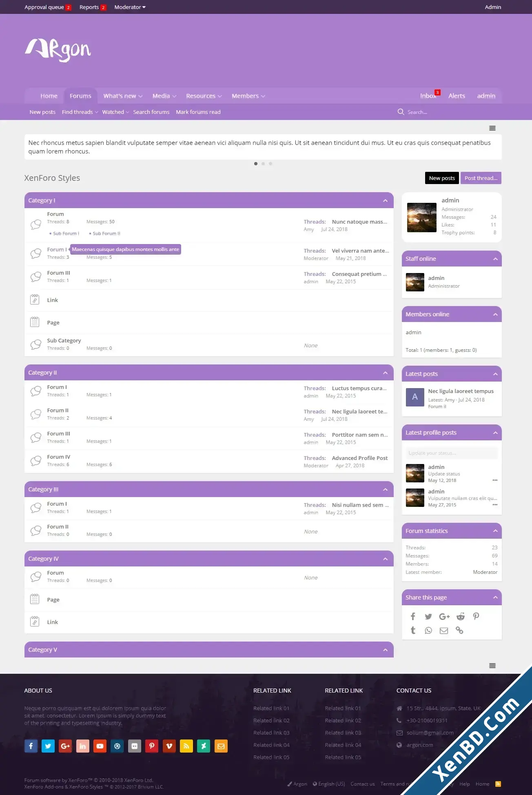Share page on Tumblr
Image resolution: width=532 pixels, height=795 pixels.
413,631
